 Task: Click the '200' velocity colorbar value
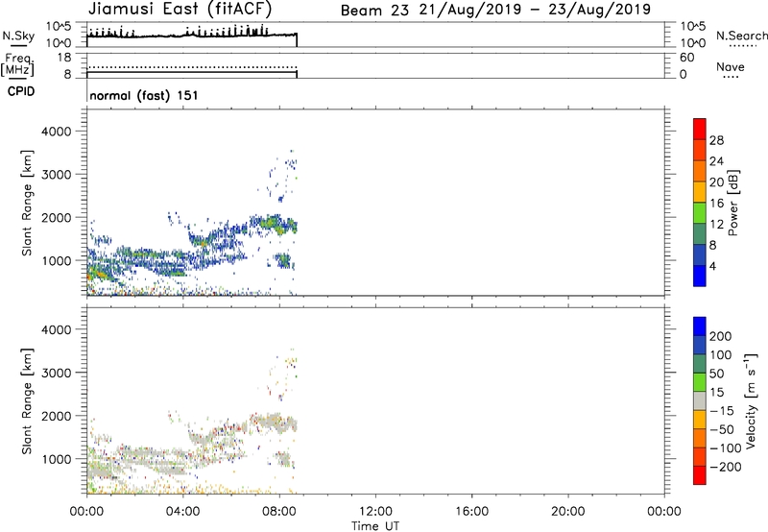721,336
